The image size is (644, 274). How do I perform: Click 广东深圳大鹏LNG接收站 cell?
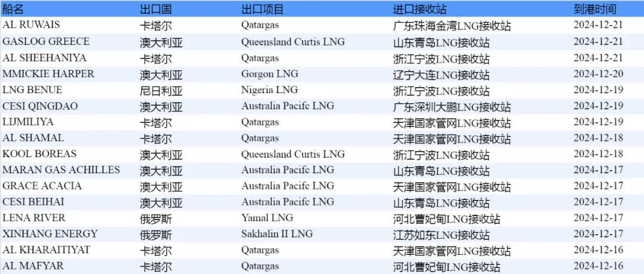tap(452, 107)
